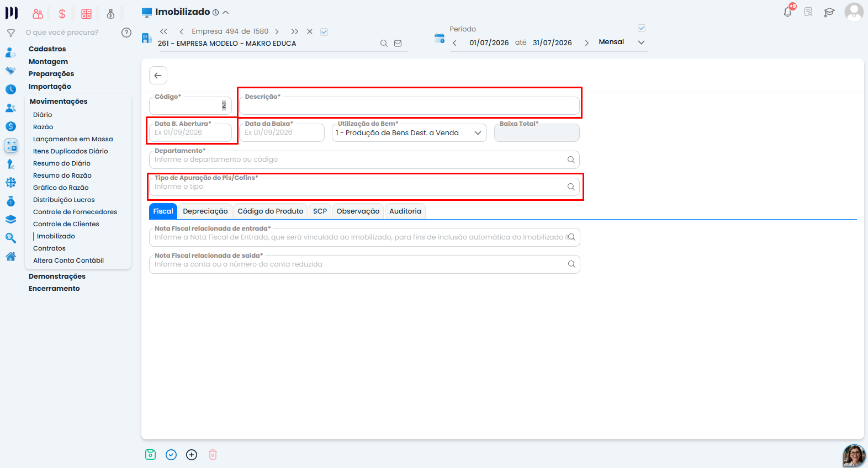Open the blue clock sidebar icon

(x=10, y=89)
